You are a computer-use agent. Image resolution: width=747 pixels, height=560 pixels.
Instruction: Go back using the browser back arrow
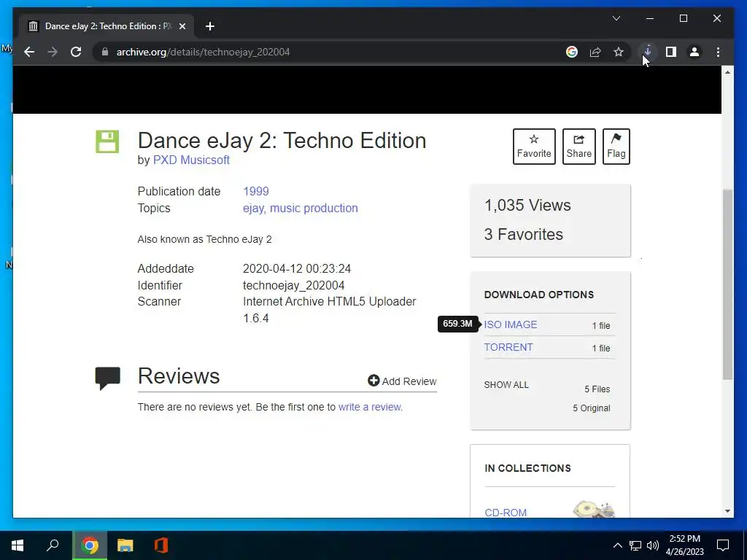pos(29,52)
